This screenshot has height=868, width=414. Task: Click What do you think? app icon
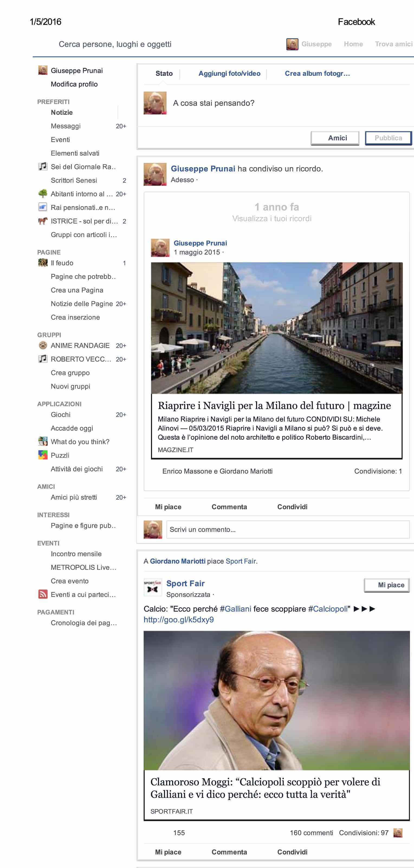[43, 441]
